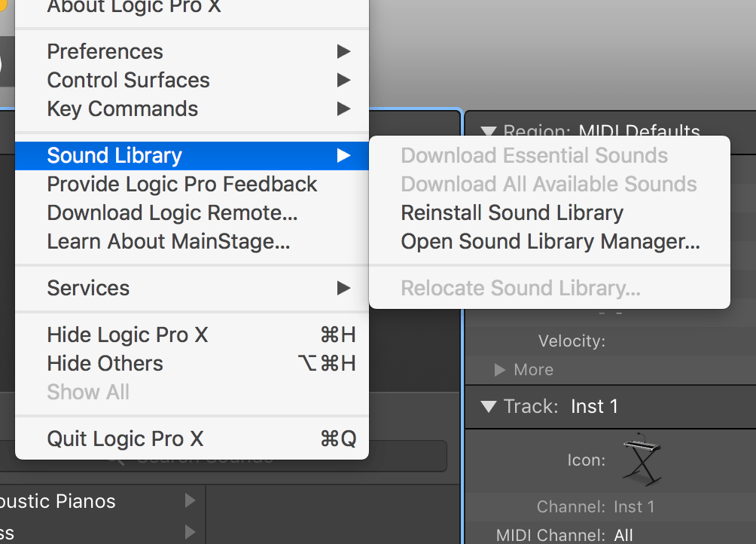This screenshot has width=756, height=544.
Task: Open the Control Surfaces submenu
Action: tap(128, 80)
